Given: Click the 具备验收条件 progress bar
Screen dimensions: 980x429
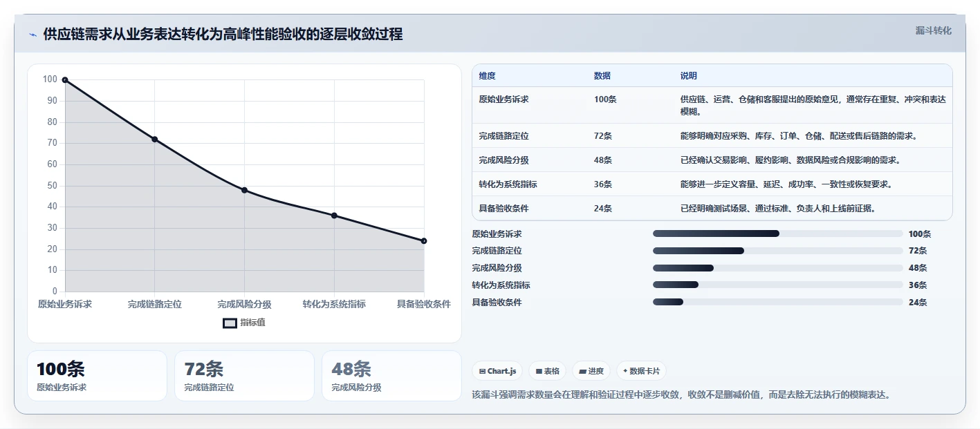Looking at the screenshot, I should click(x=778, y=302).
